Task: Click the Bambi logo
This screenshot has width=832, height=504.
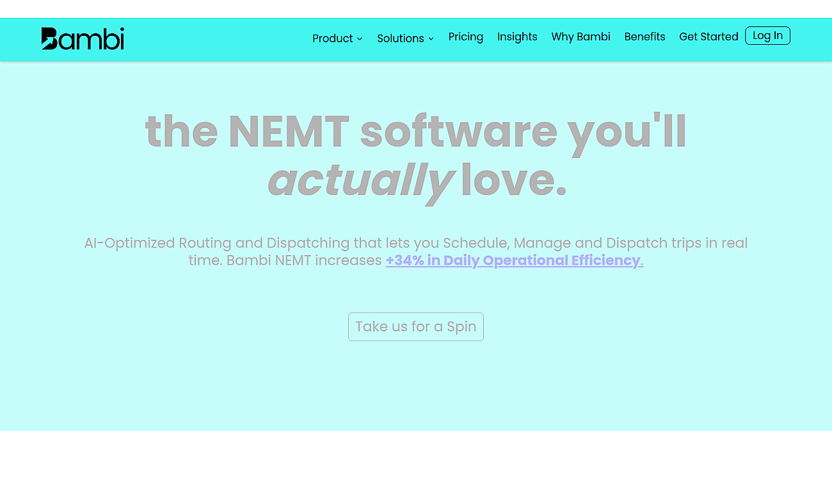Action: coord(83,38)
